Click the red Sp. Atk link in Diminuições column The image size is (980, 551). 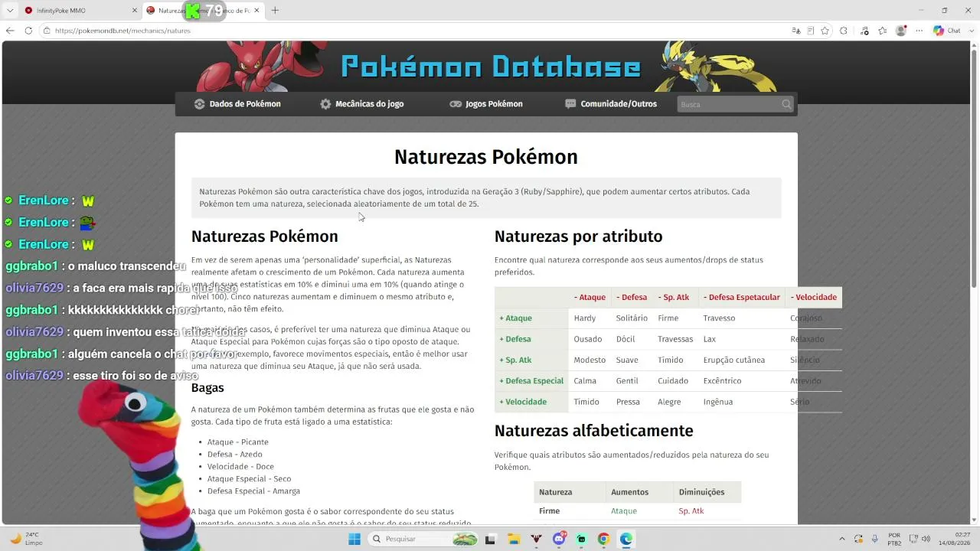point(691,511)
